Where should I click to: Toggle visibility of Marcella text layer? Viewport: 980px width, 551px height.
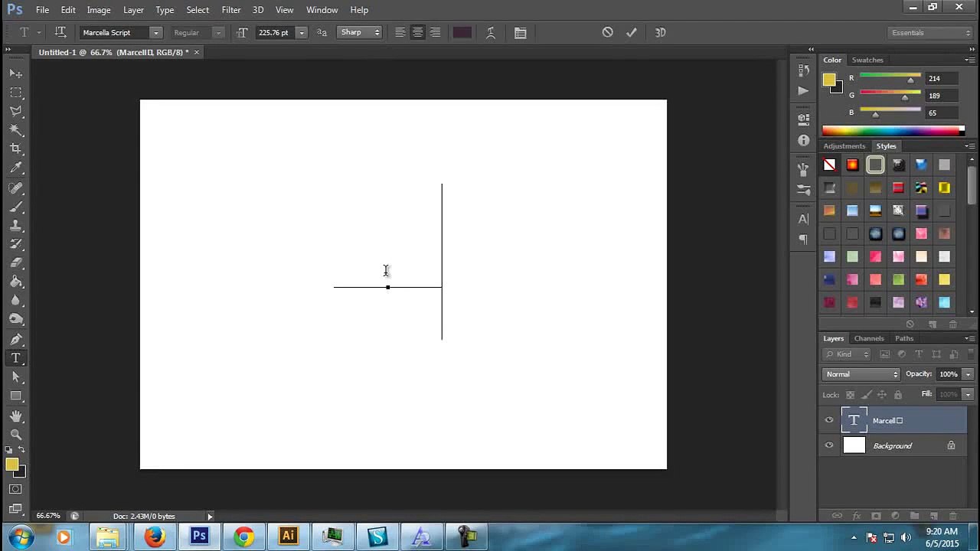pos(829,420)
